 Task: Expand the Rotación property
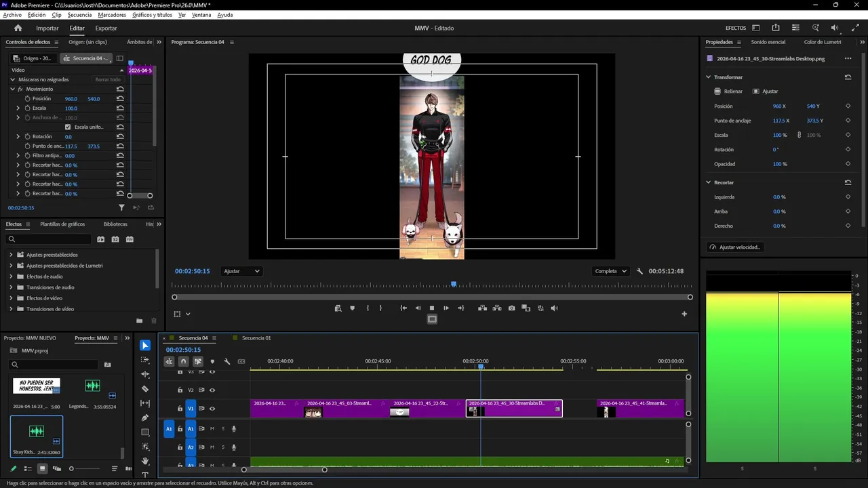(18, 136)
